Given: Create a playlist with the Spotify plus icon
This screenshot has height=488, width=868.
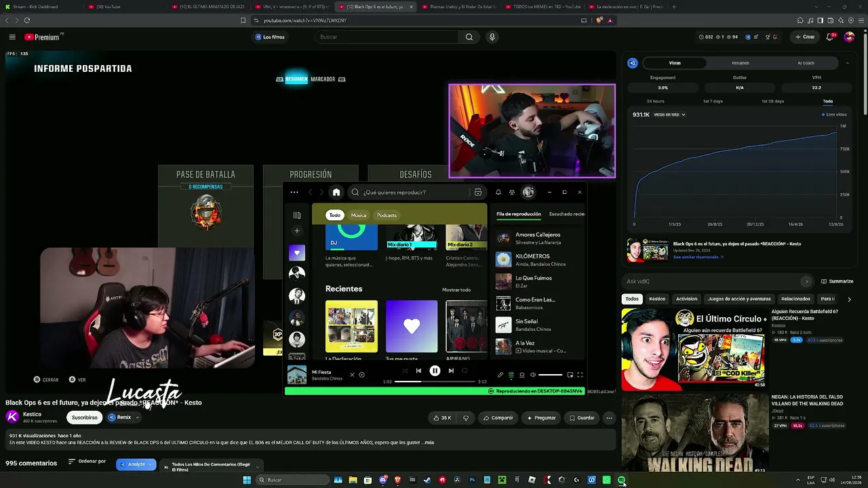Looking at the screenshot, I should click(296, 231).
